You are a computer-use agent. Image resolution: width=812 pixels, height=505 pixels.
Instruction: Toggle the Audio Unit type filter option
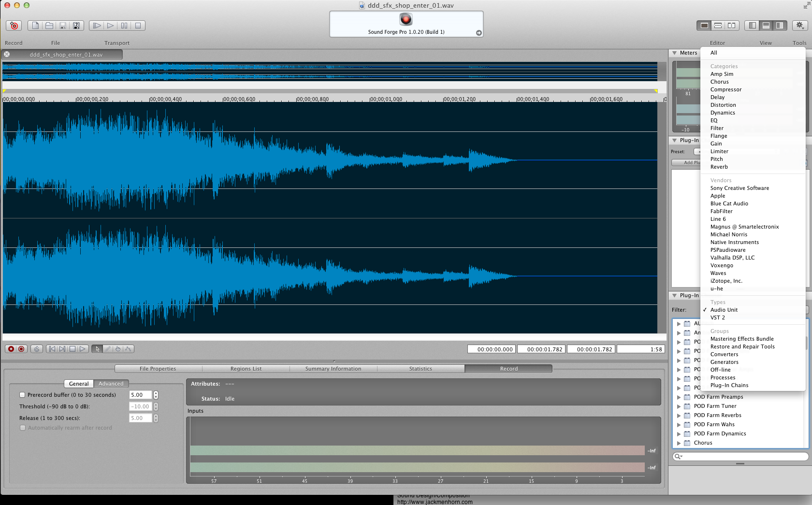point(724,310)
